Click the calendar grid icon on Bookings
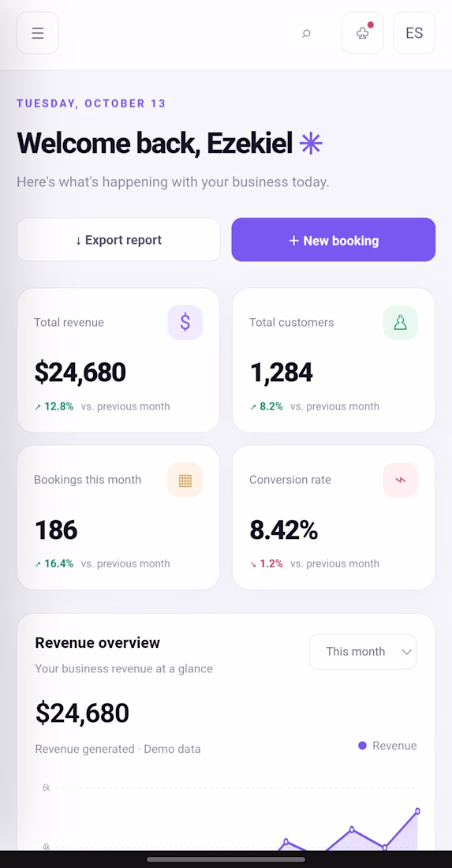Screen dimensions: 452x868 point(185,480)
